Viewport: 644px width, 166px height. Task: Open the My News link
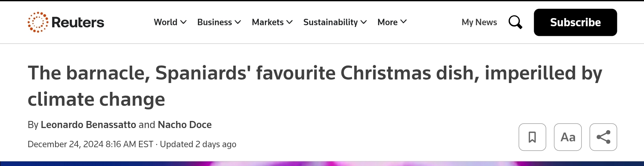click(x=479, y=22)
